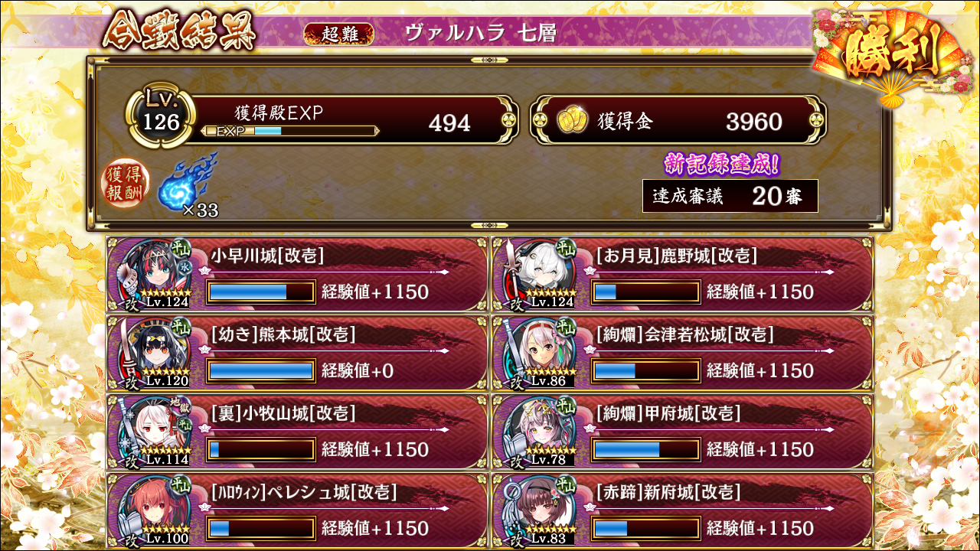980x551 pixels.
Task: Tap [裏]小牧山城[改壱] character portrait
Action: point(154,431)
